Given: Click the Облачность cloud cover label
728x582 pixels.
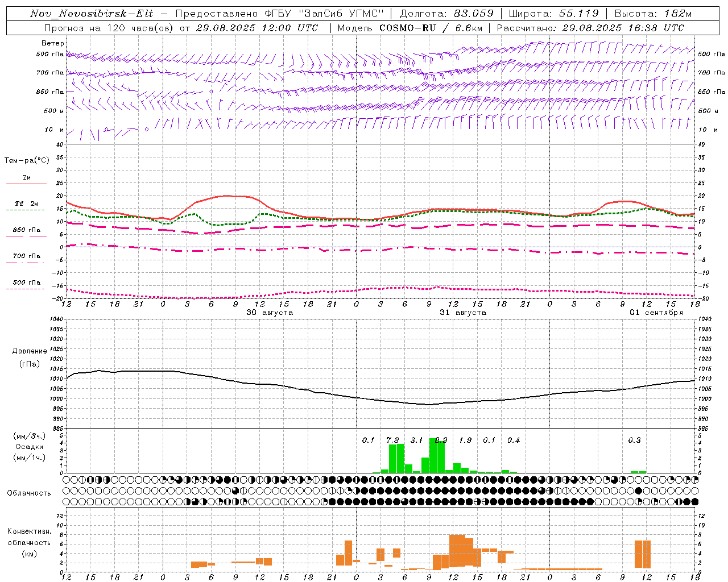Looking at the screenshot, I should [x=29, y=493].
